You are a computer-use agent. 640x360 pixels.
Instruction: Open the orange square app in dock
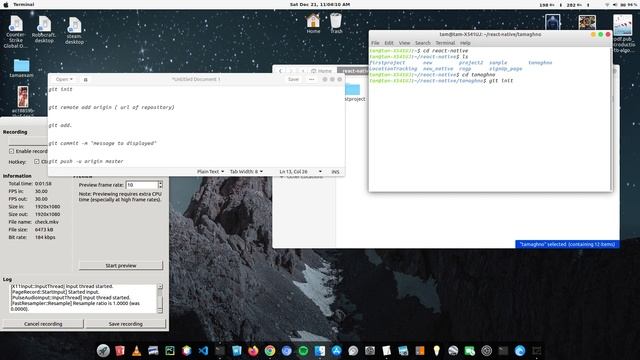click(x=420, y=351)
